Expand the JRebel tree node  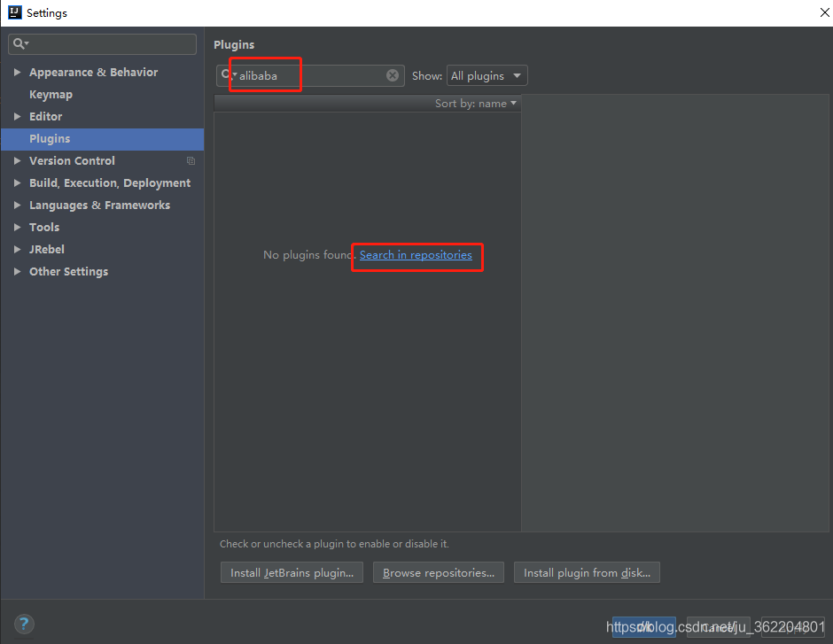tap(17, 250)
